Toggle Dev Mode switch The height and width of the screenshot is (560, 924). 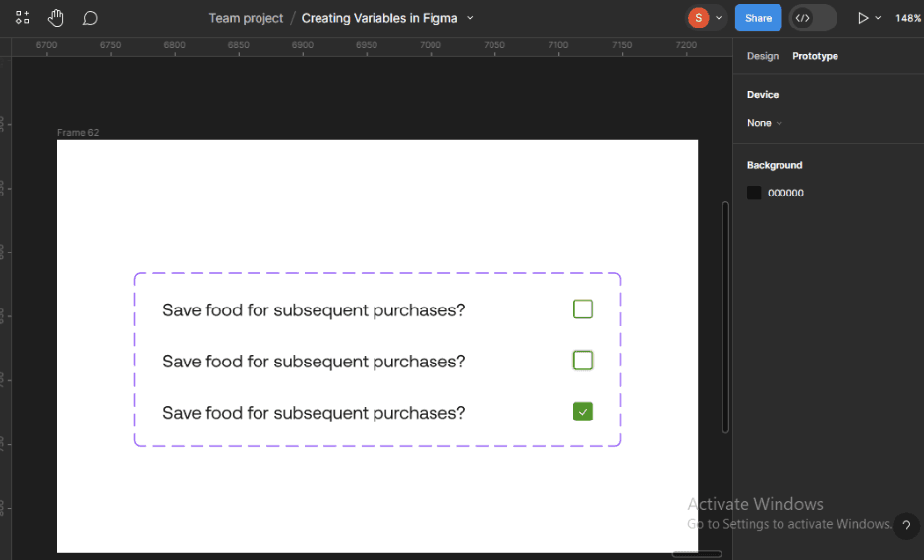[813, 18]
